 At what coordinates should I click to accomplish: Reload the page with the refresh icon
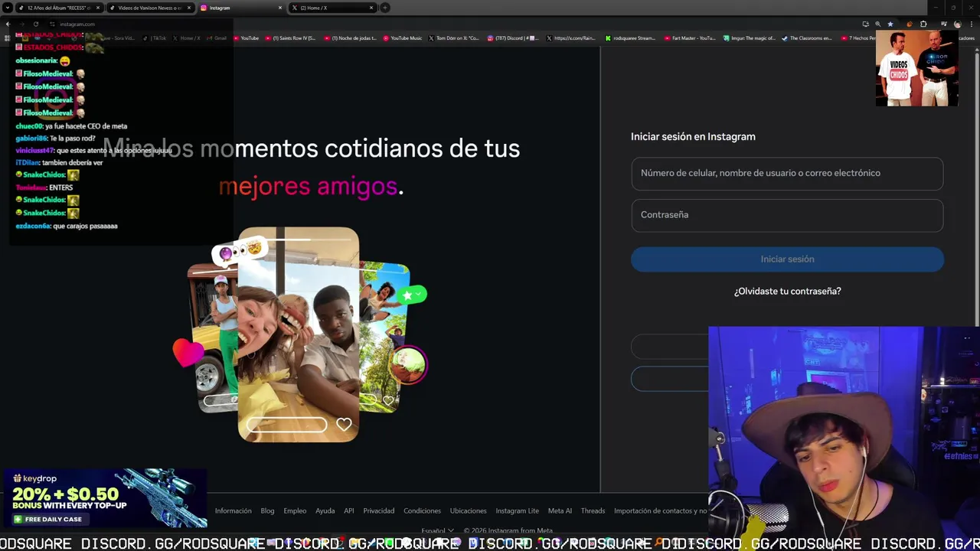(38, 24)
